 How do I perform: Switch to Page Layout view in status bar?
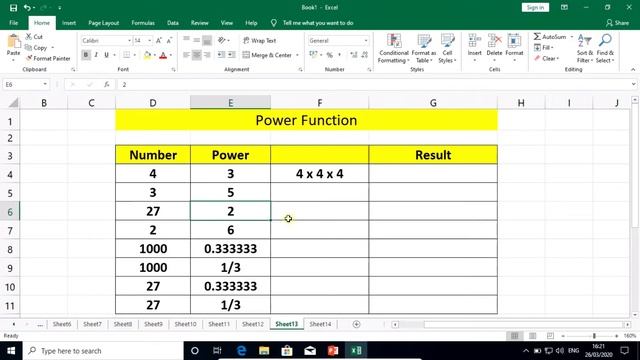[532, 336]
